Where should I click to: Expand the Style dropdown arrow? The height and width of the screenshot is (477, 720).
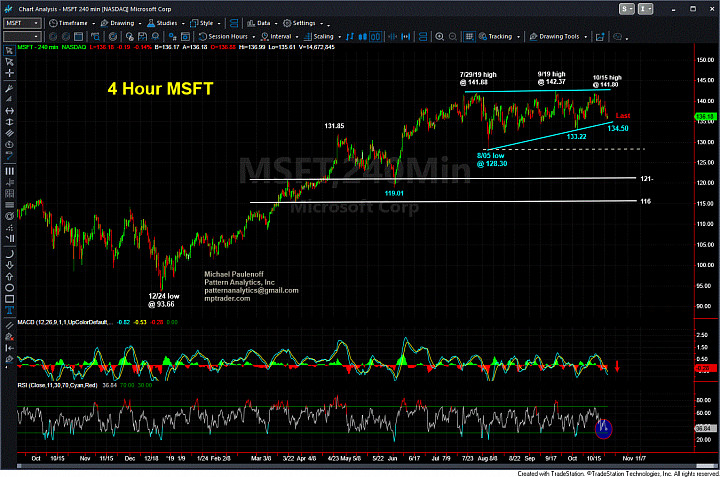(219, 23)
